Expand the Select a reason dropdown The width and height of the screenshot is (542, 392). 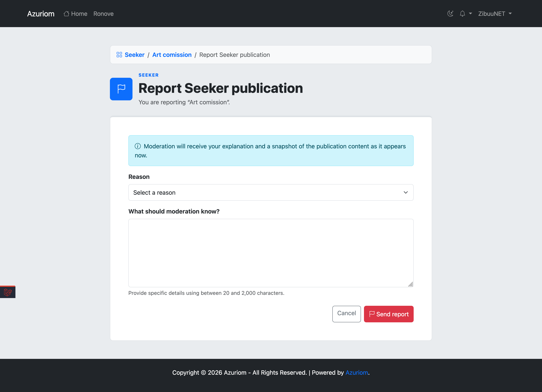coord(271,192)
